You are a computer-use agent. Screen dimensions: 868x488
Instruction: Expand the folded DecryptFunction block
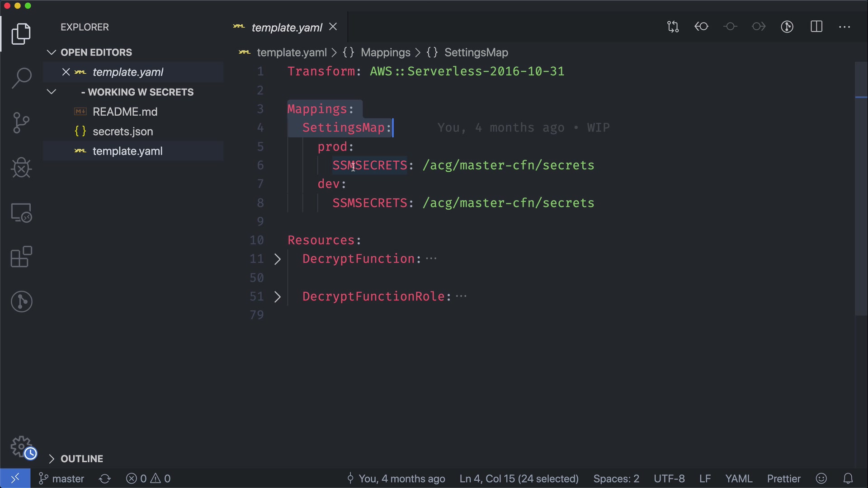(278, 259)
